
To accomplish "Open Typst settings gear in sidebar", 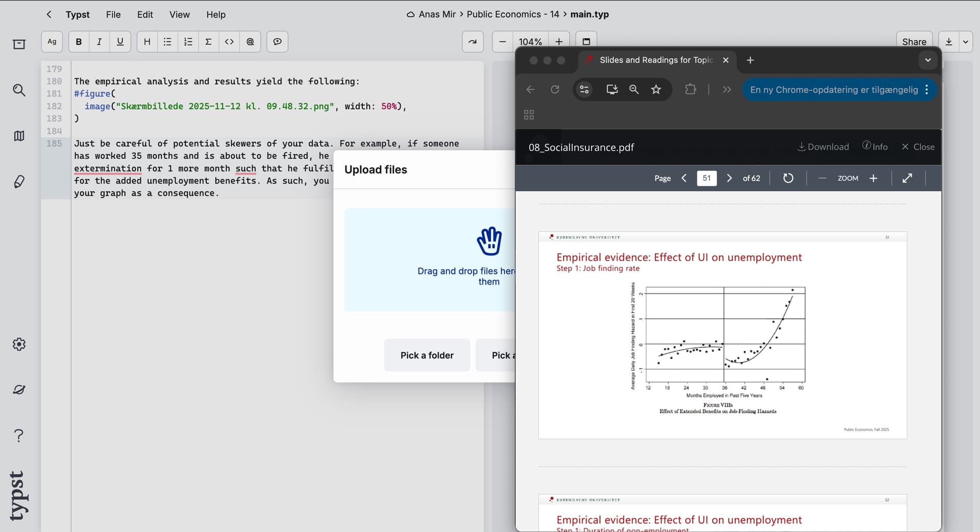I will 19,344.
